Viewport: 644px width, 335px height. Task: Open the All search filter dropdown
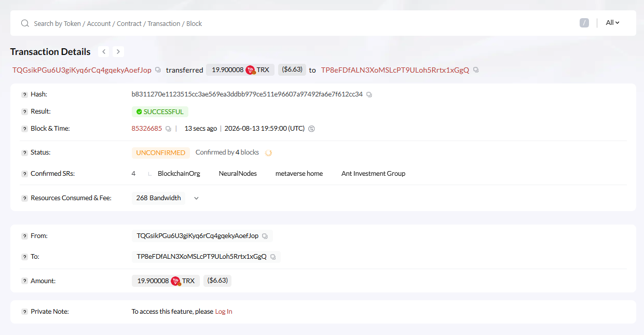point(613,23)
